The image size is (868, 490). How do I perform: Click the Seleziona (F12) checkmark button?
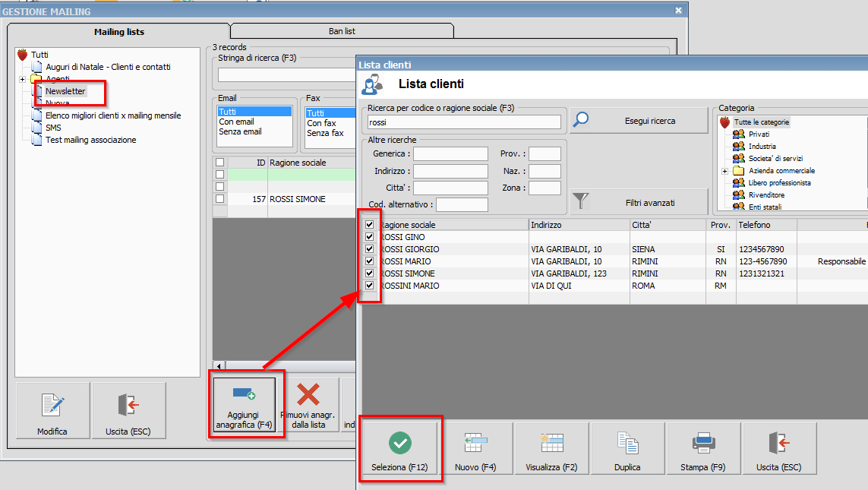[399, 448]
